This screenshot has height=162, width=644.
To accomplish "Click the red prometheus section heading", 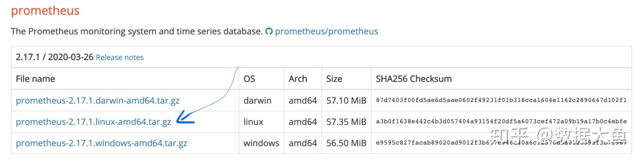I will coord(45,11).
